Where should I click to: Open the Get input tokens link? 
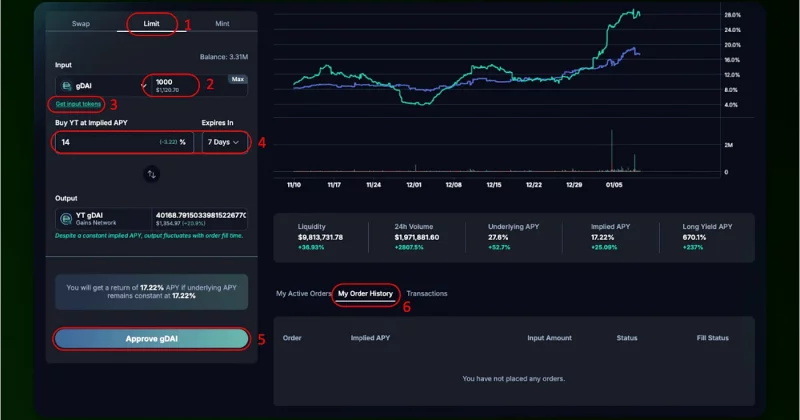[x=78, y=104]
